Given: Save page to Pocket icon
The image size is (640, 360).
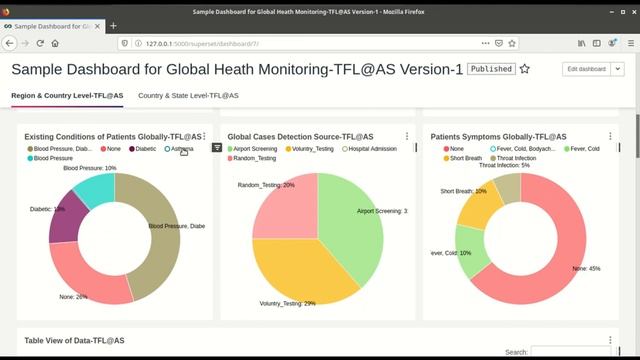Looking at the screenshot, I should tap(499, 43).
